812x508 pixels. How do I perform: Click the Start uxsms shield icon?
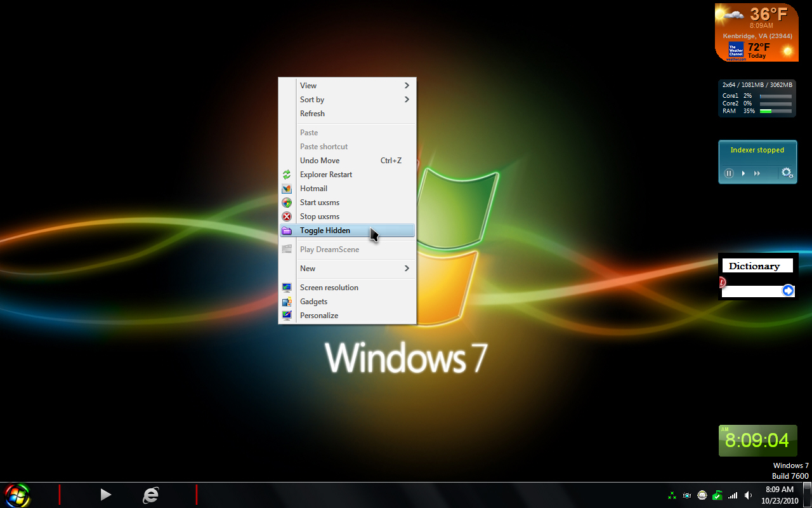click(x=287, y=203)
